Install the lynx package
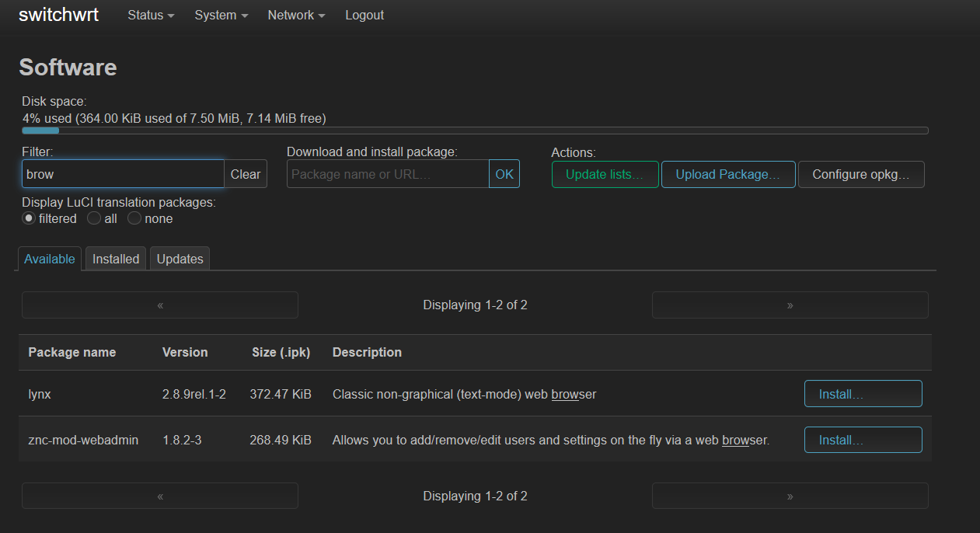This screenshot has height=533, width=980. pyautogui.click(x=863, y=393)
